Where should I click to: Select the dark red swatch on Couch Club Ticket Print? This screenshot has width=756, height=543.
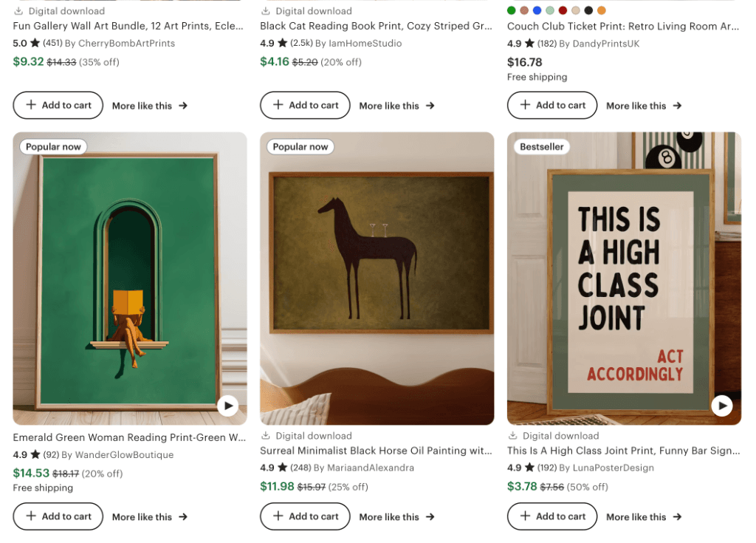click(x=562, y=10)
